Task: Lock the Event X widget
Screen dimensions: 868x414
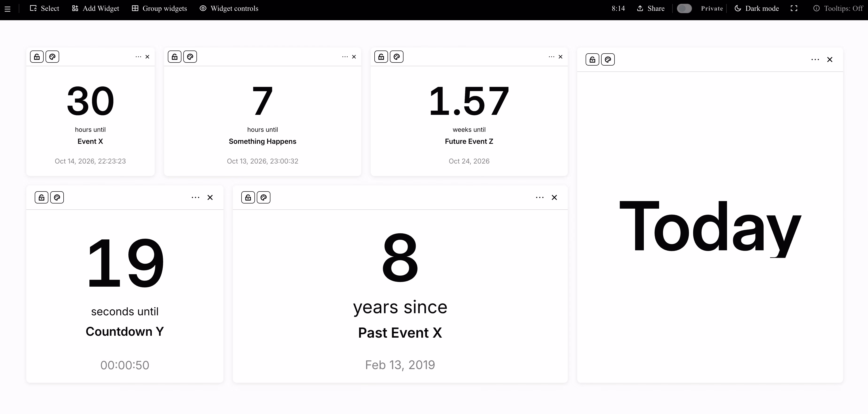Action: tap(37, 57)
